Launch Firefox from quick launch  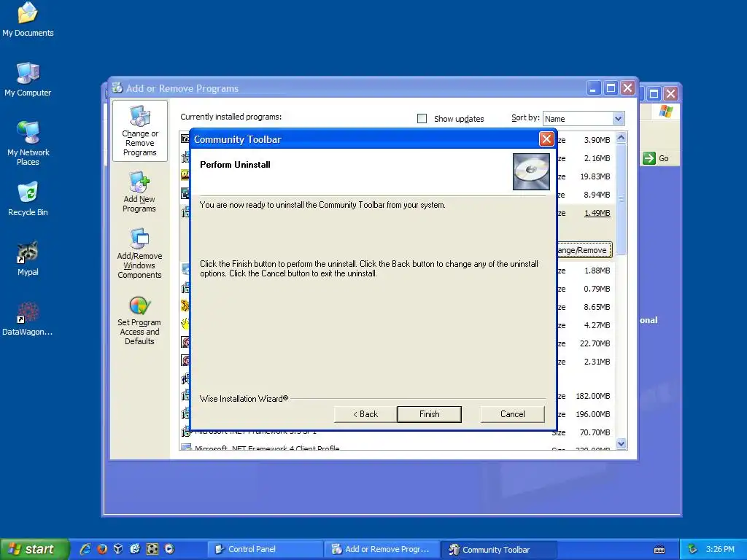point(102,549)
